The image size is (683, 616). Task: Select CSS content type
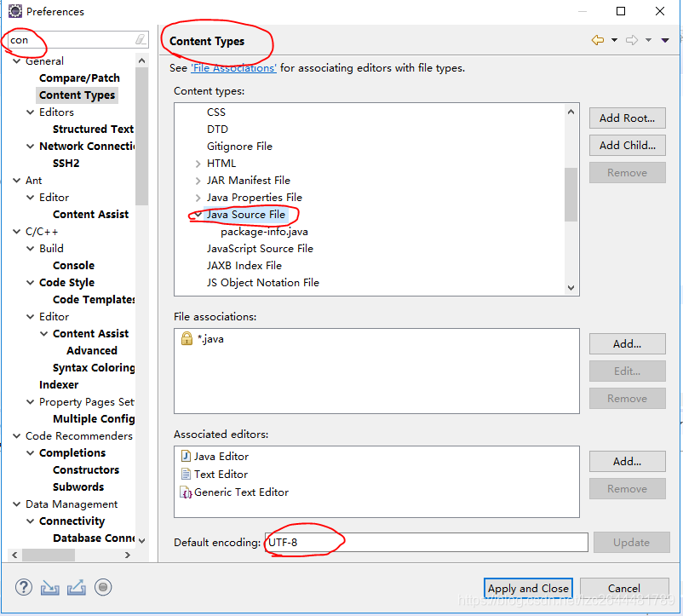point(216,112)
